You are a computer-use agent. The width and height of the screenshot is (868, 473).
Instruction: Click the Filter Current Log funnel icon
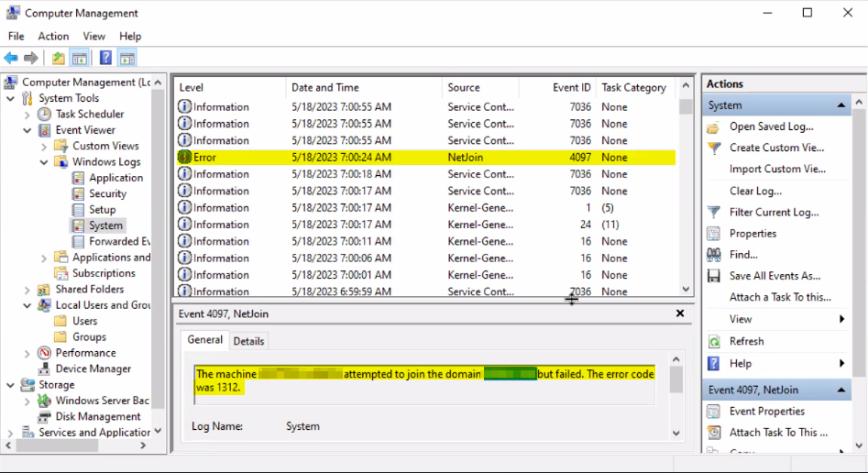point(714,213)
